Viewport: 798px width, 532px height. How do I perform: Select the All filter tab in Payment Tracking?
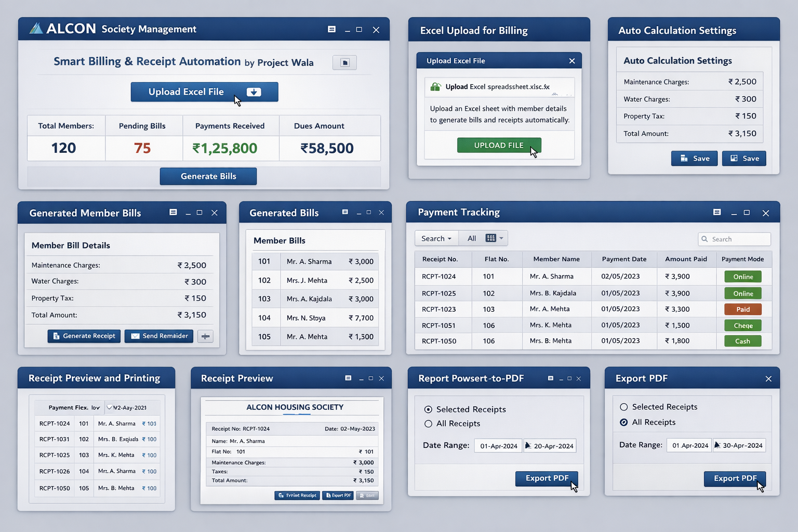(x=471, y=238)
